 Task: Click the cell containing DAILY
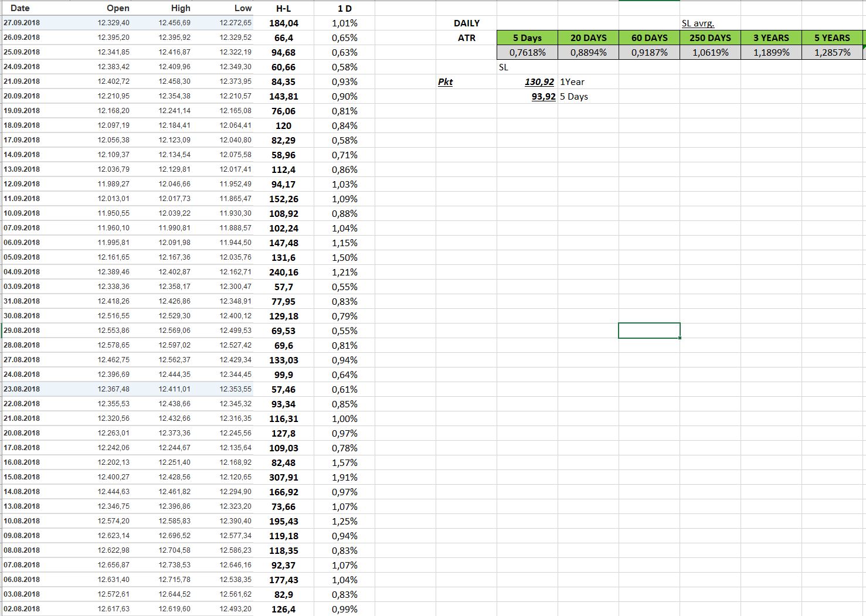pyautogui.click(x=467, y=23)
